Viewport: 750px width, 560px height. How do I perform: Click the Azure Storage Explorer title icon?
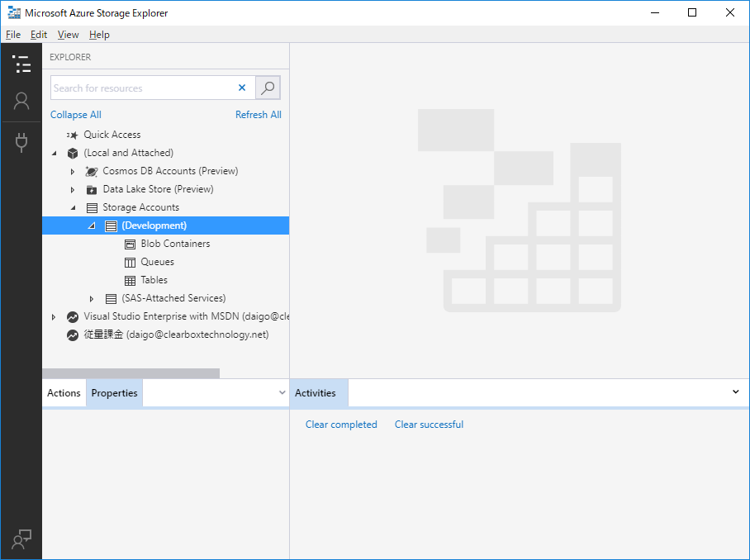click(14, 13)
